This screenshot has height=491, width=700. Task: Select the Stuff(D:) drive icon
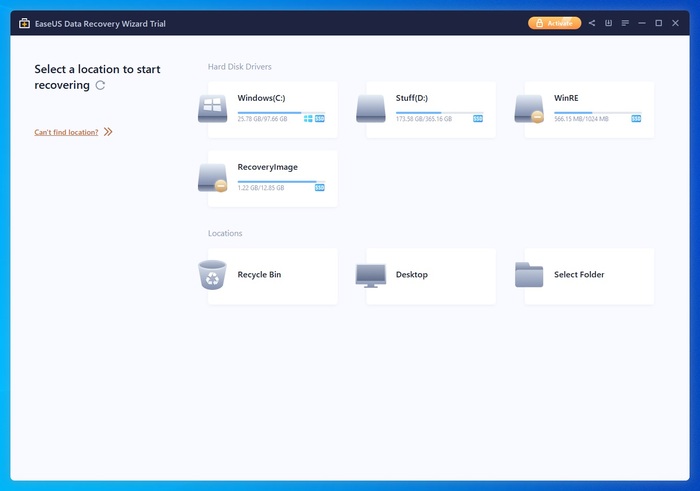pos(371,108)
